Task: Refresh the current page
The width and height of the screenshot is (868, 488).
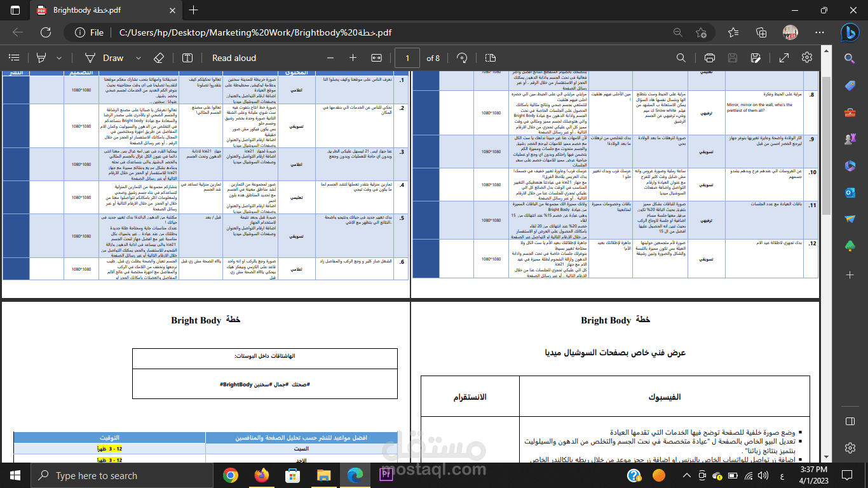Action: tap(44, 31)
